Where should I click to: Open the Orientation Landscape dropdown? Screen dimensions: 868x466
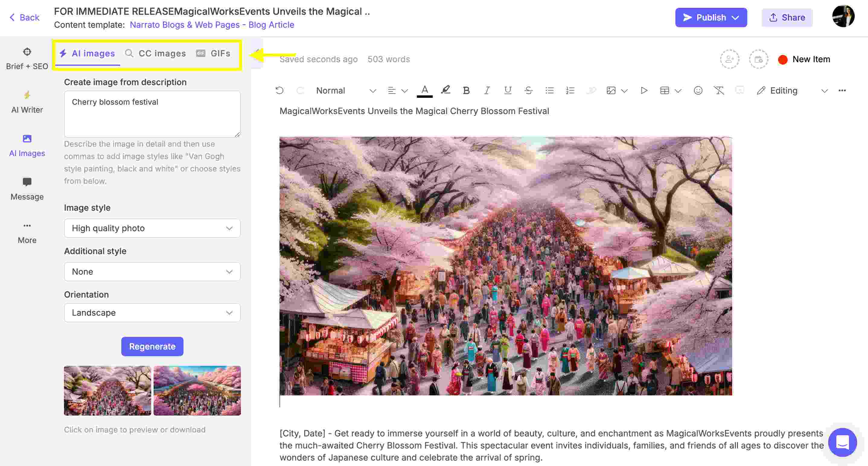click(x=152, y=313)
